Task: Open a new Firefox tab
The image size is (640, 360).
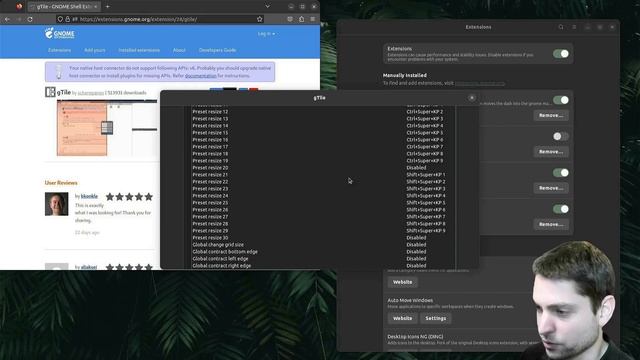Action: (x=108, y=7)
